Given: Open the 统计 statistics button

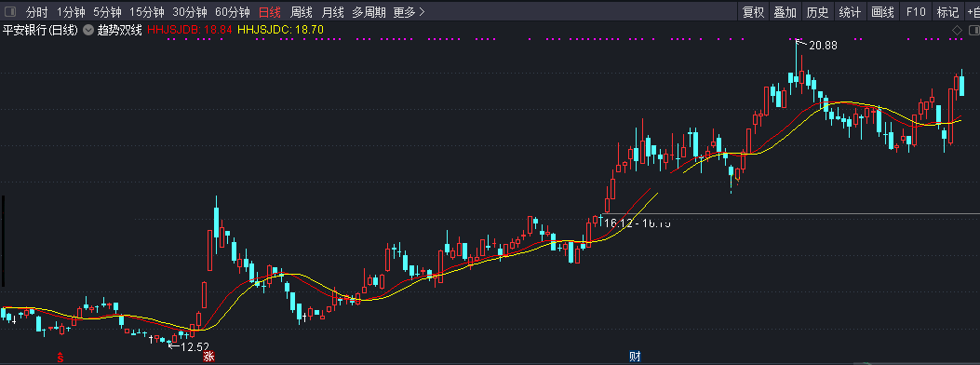Looking at the screenshot, I should [850, 12].
